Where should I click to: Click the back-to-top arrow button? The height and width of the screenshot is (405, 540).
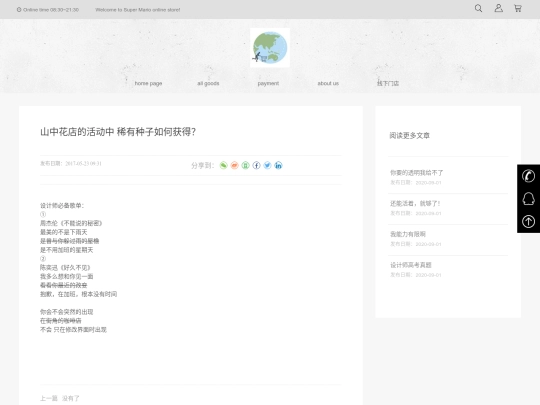point(528,221)
